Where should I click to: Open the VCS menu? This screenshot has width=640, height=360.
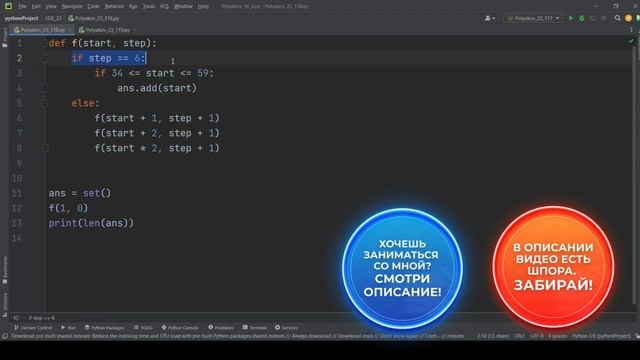coord(164,6)
